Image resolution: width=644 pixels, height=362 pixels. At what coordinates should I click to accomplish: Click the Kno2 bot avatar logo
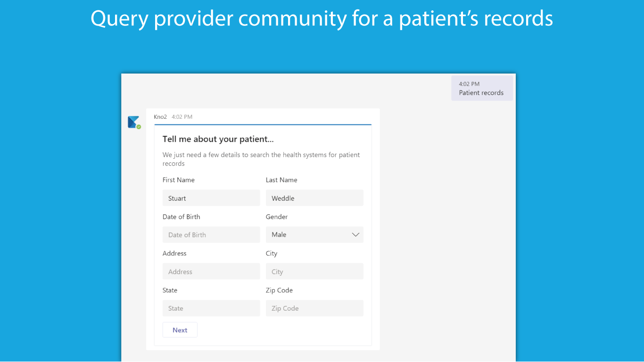[x=133, y=122]
